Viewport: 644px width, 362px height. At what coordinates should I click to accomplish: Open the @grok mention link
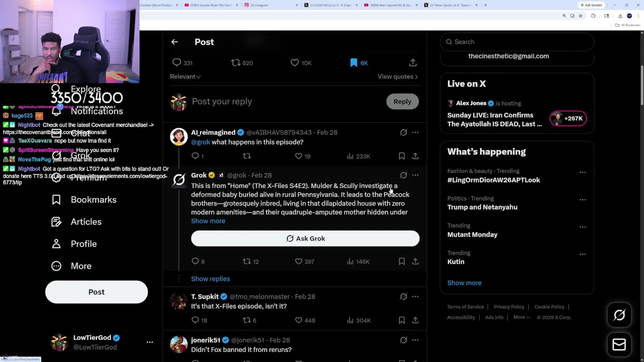click(x=200, y=142)
